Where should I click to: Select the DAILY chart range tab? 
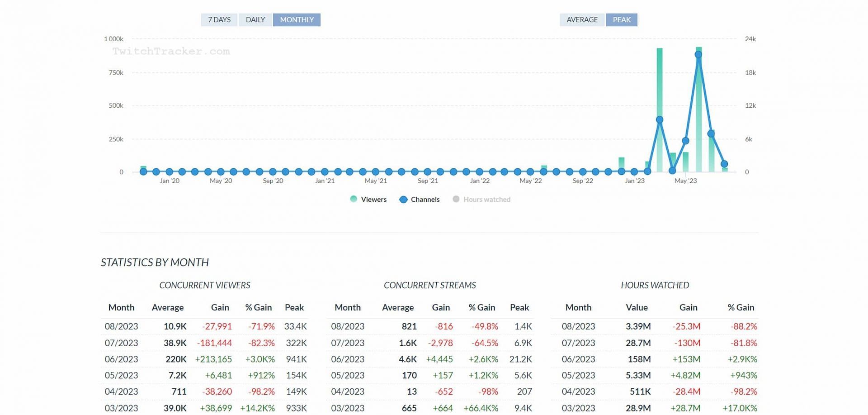pos(255,20)
